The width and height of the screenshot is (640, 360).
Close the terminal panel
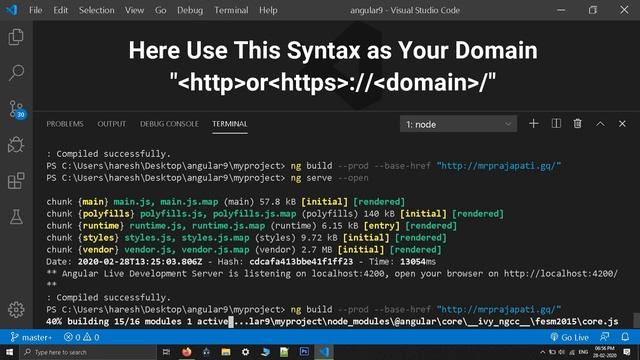click(x=622, y=124)
